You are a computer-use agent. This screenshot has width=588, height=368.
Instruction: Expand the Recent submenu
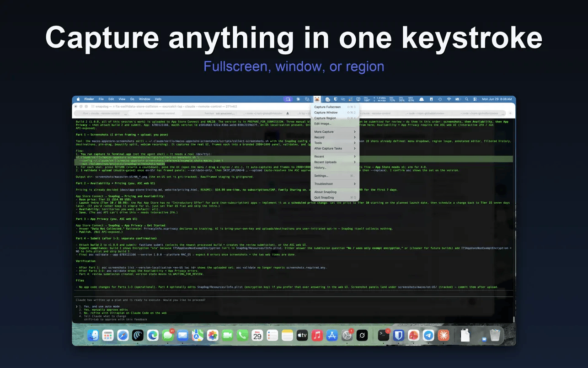[x=335, y=157]
